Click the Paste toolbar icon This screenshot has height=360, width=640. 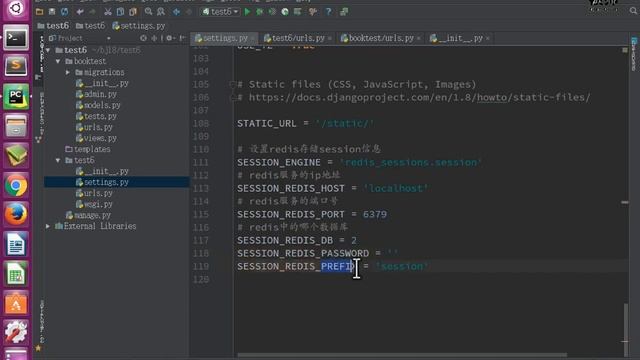(x=133, y=12)
